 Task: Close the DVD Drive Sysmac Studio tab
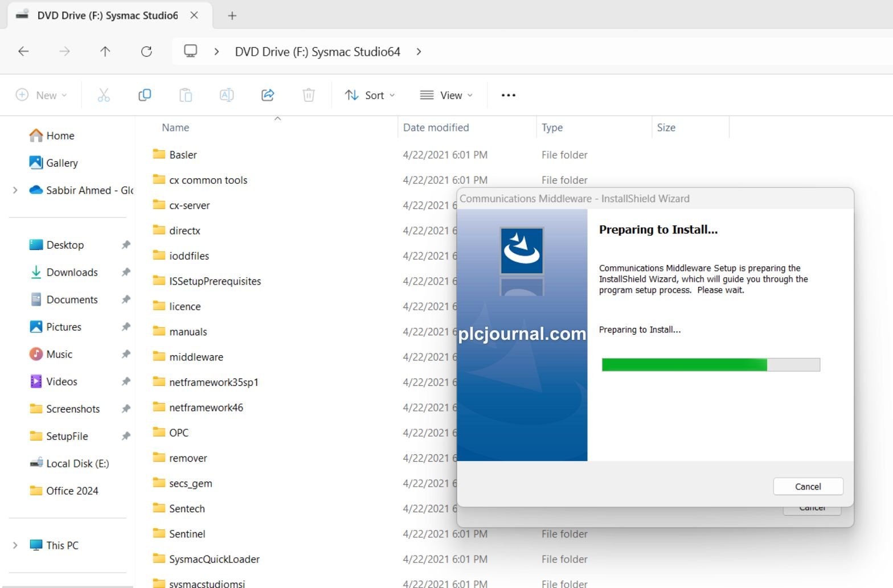point(194,15)
